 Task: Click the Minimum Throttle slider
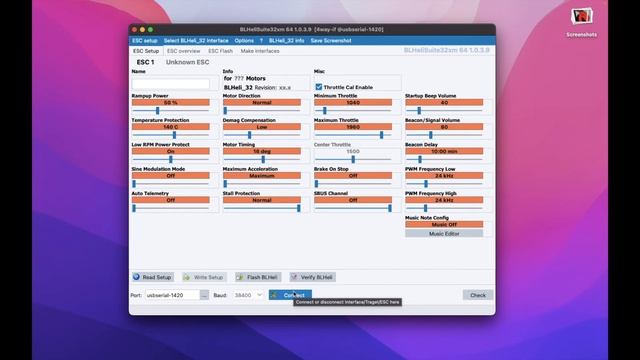353,111
